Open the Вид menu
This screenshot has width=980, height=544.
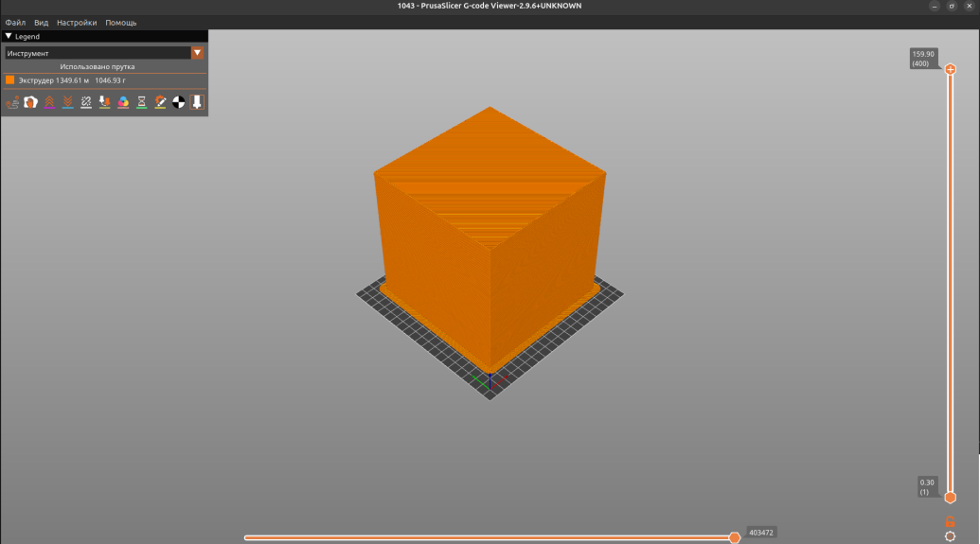[x=42, y=23]
